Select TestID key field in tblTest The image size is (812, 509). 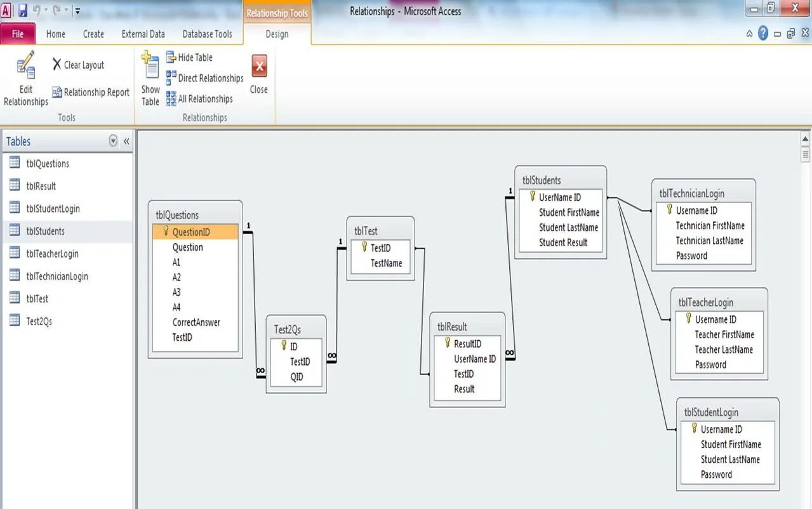pyautogui.click(x=380, y=248)
